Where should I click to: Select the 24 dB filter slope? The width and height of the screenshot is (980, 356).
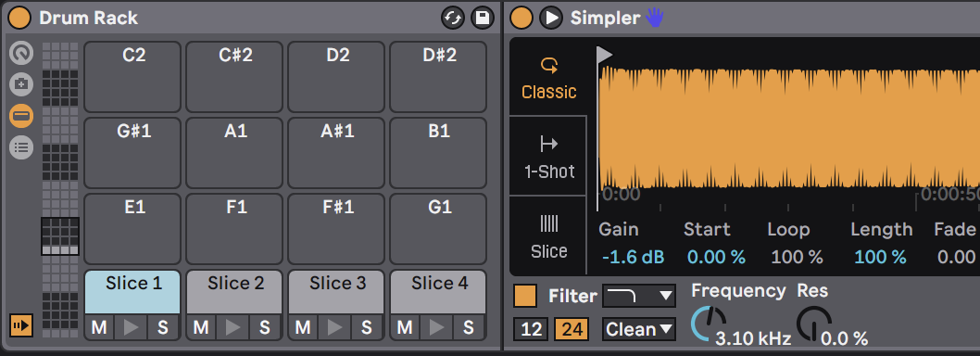tap(572, 329)
